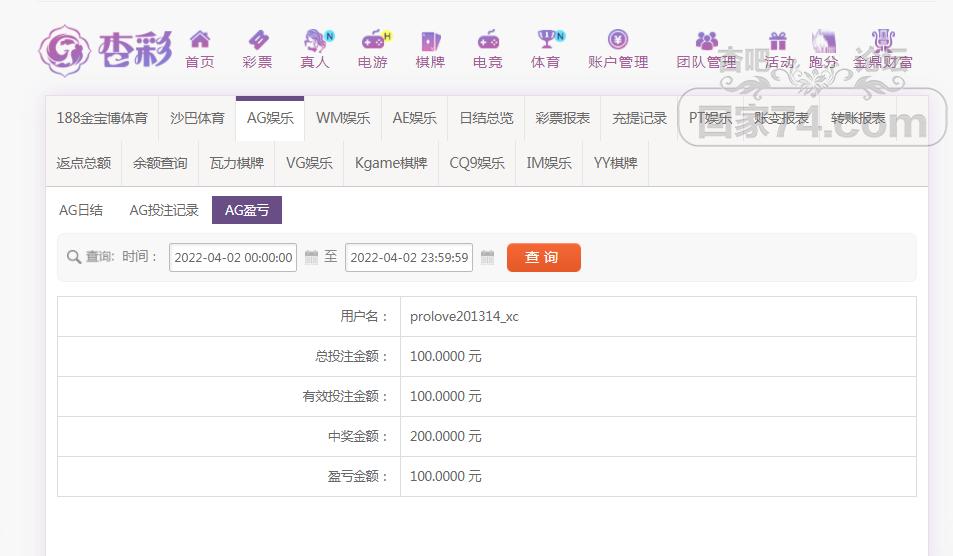The height and width of the screenshot is (556, 953).
Task: Click the start time input field
Action: point(233,258)
